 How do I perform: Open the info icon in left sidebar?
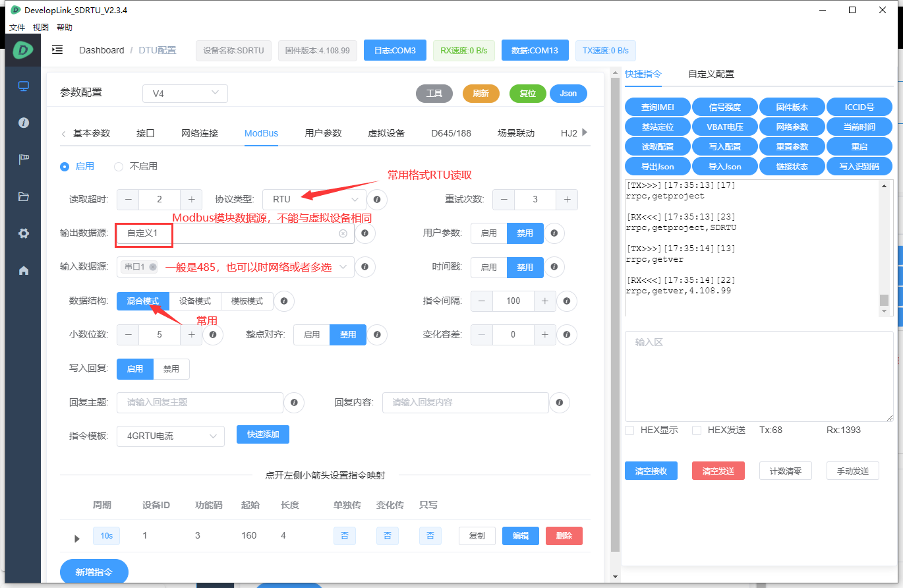click(x=24, y=123)
